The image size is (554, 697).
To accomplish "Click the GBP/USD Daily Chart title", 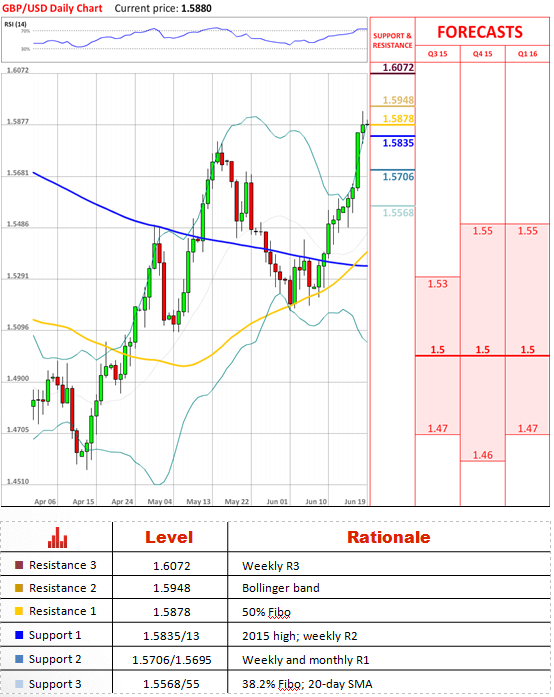I will [52, 8].
